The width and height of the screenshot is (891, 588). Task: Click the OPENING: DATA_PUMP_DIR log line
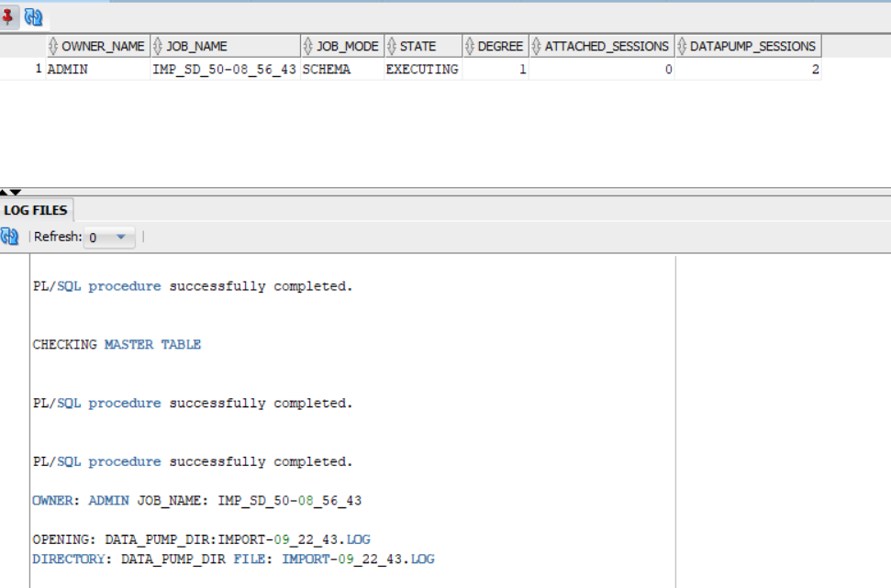tap(201, 539)
